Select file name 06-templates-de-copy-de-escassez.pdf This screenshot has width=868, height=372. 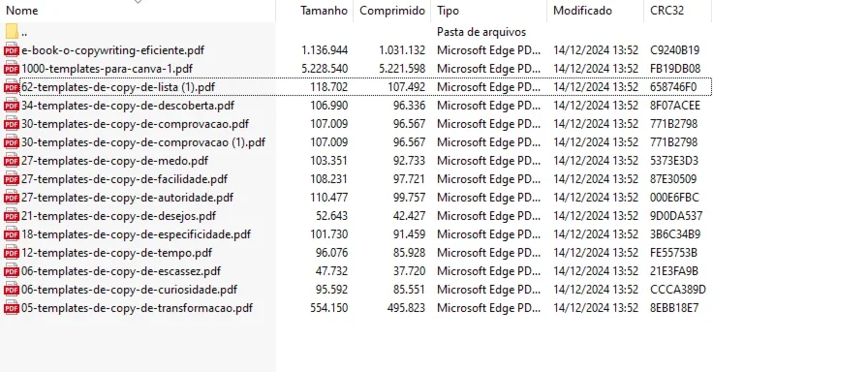(x=121, y=270)
